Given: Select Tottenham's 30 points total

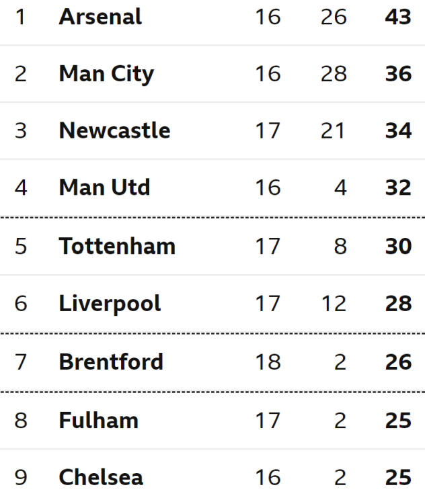Looking at the screenshot, I should [x=398, y=246].
